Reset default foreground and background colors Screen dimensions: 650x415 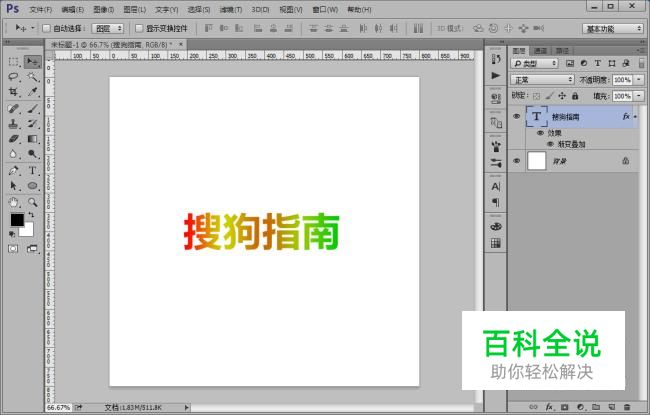pos(12,234)
